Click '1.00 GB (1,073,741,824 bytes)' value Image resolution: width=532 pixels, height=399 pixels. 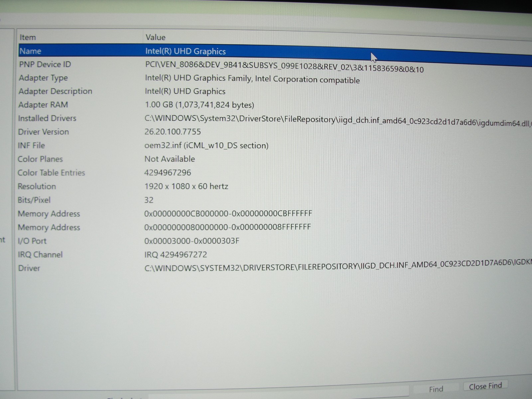pos(199,105)
